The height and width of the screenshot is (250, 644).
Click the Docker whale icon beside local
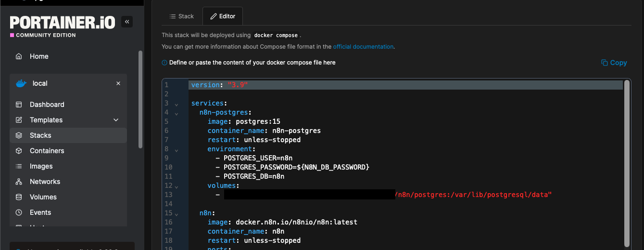tap(21, 83)
